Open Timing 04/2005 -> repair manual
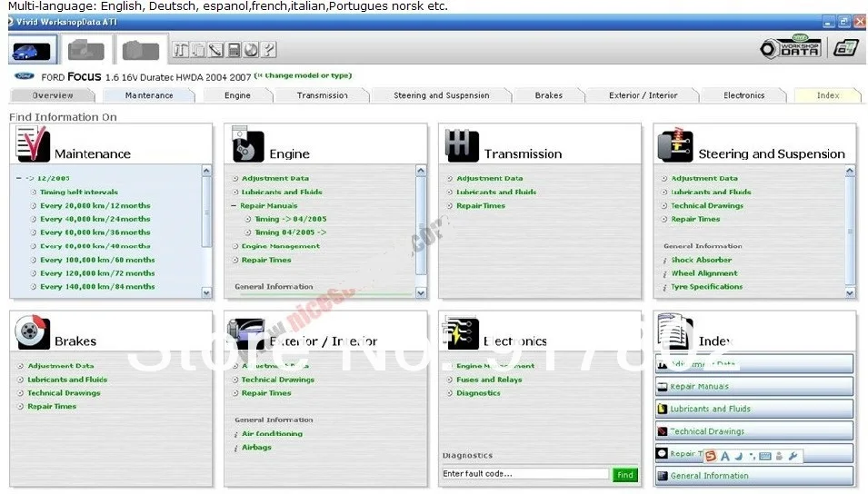Viewport: 868px width, 494px height. coord(290,232)
